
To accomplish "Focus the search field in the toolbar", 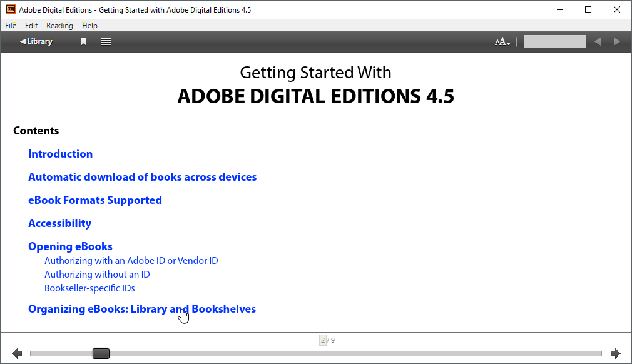I will 554,41.
